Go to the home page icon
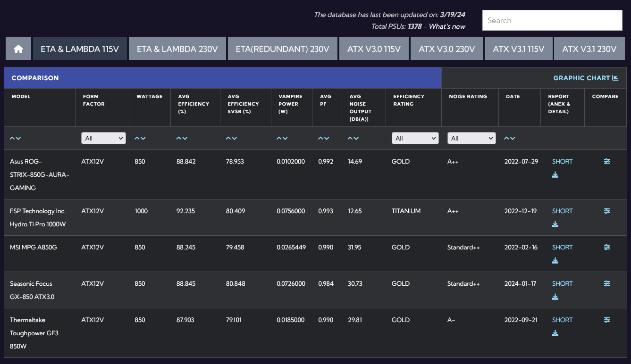The height and width of the screenshot is (364, 631). click(x=18, y=49)
